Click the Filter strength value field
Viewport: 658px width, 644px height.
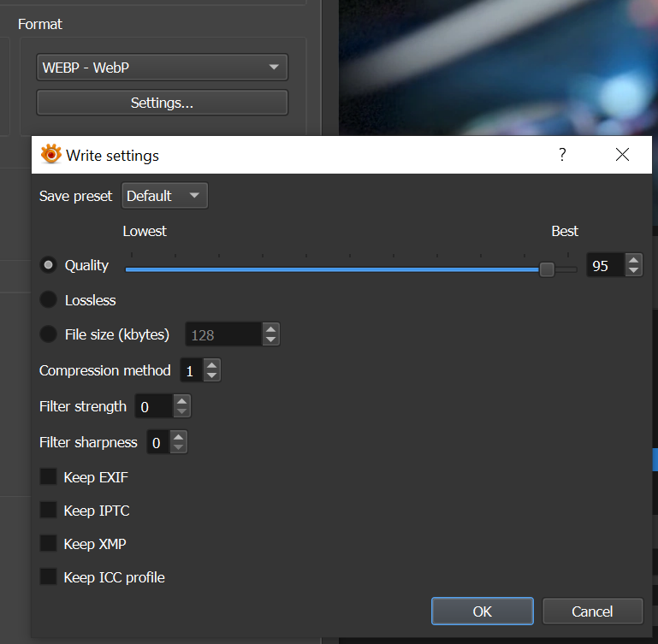[x=153, y=406]
